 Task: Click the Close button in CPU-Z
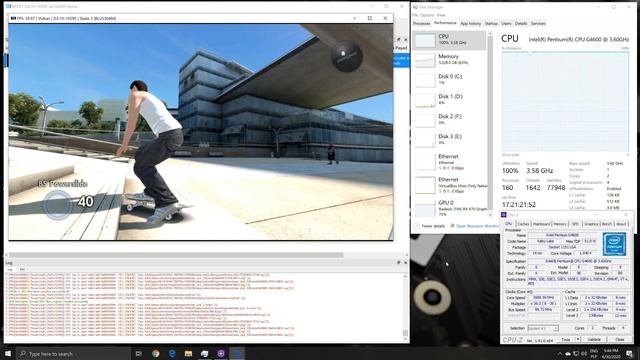620,340
